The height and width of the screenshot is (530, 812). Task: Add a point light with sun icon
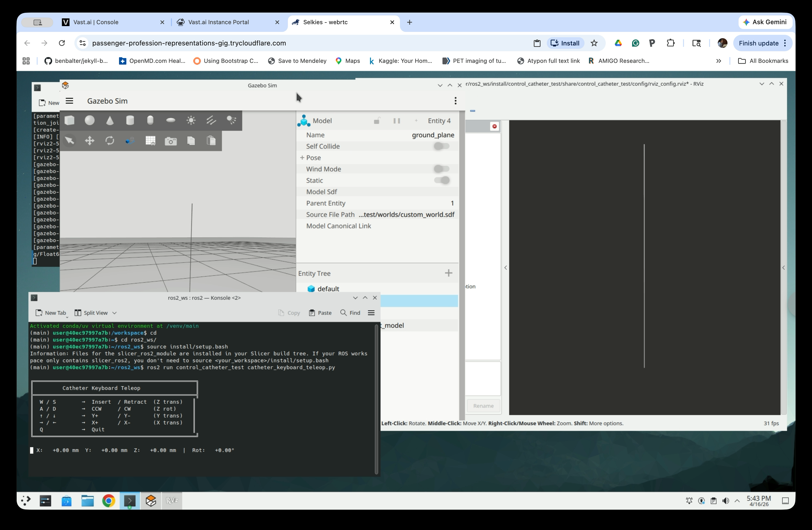click(x=191, y=120)
